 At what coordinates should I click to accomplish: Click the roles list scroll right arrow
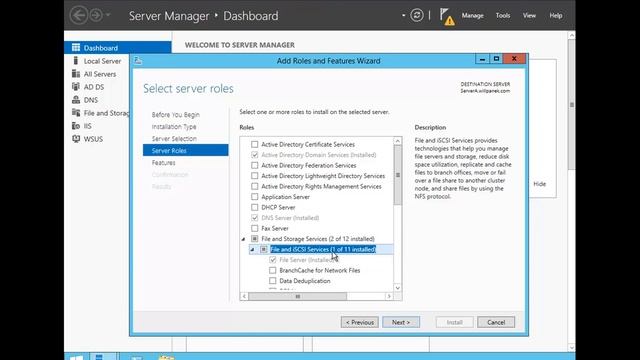coord(389,296)
